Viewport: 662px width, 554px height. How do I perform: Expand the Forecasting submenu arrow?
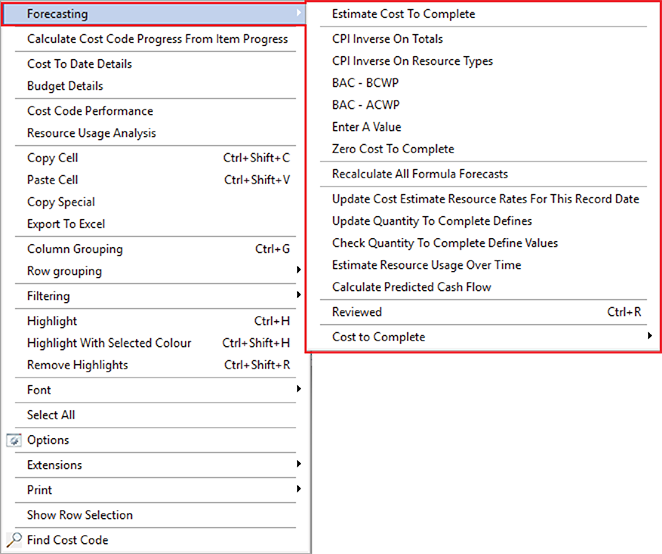pos(299,14)
